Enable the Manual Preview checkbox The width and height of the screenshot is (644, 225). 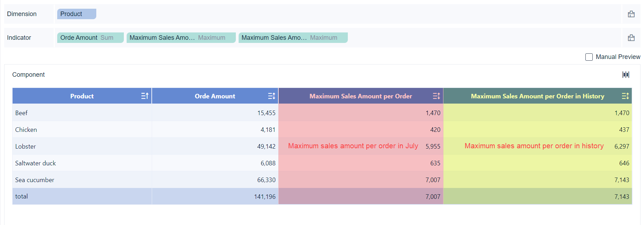click(589, 57)
